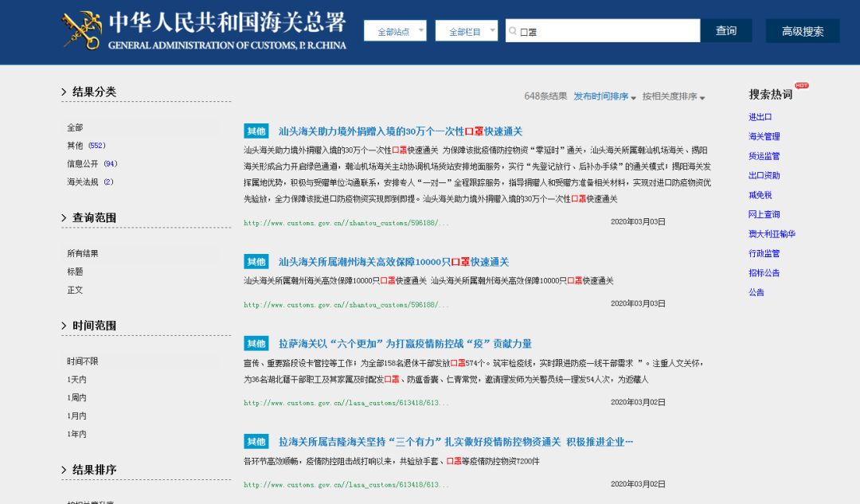Click the 其他 tag on the 六个更加 result

click(x=256, y=343)
